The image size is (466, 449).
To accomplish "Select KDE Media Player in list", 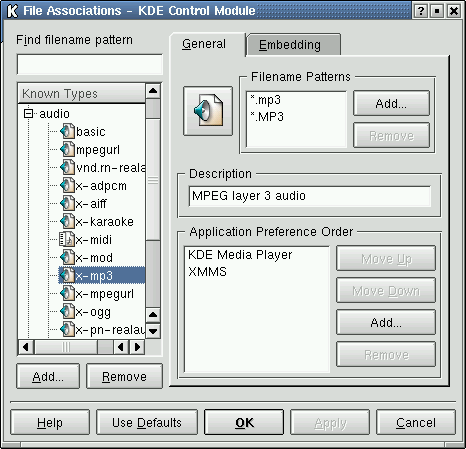I will point(240,255).
